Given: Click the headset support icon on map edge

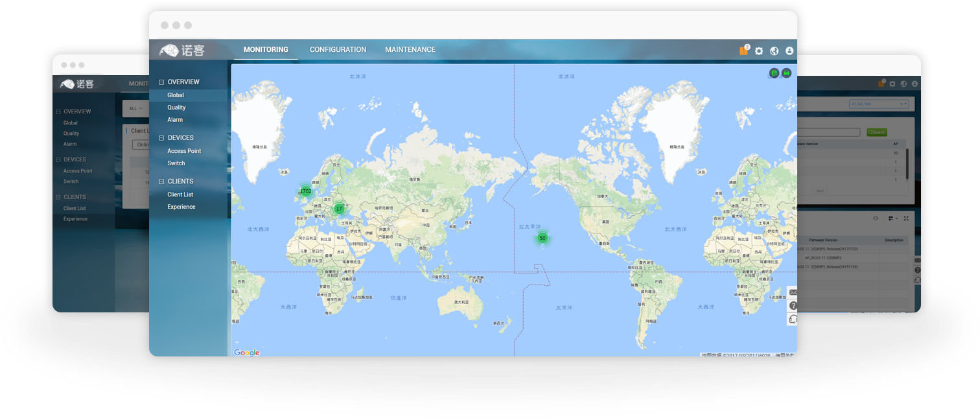Looking at the screenshot, I should [792, 319].
